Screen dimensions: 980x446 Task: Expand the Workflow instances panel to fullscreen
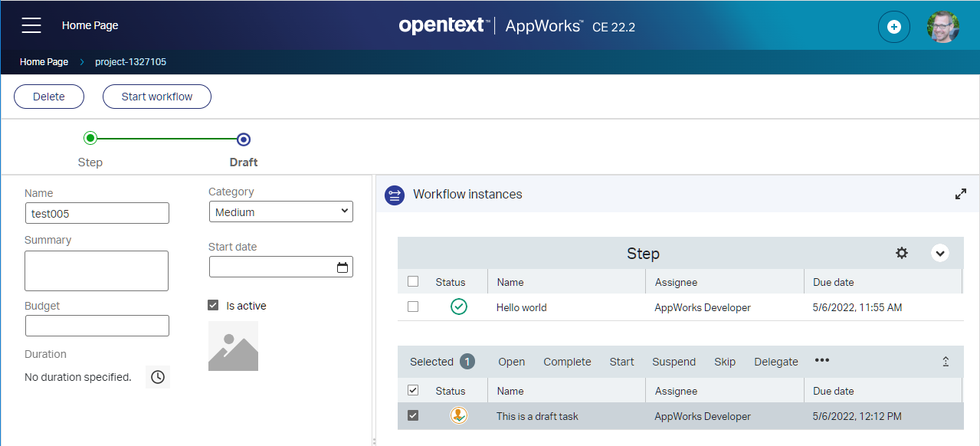click(x=961, y=195)
